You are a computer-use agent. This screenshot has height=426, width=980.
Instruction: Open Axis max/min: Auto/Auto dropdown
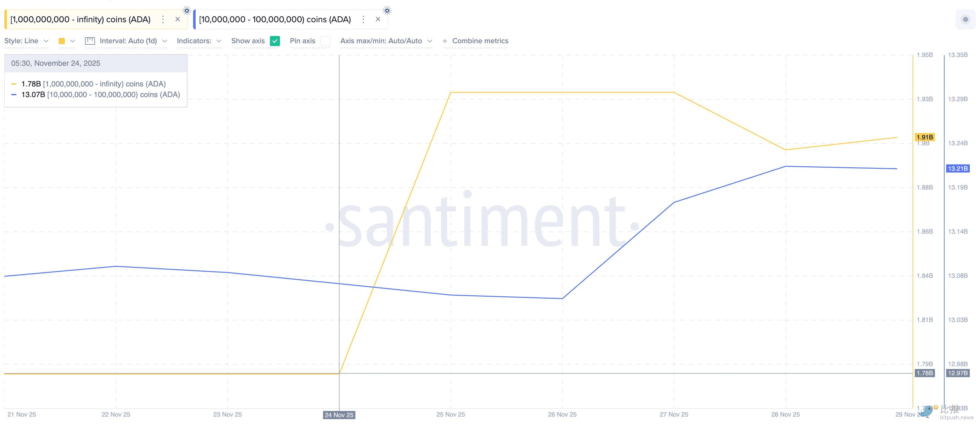pyautogui.click(x=386, y=41)
